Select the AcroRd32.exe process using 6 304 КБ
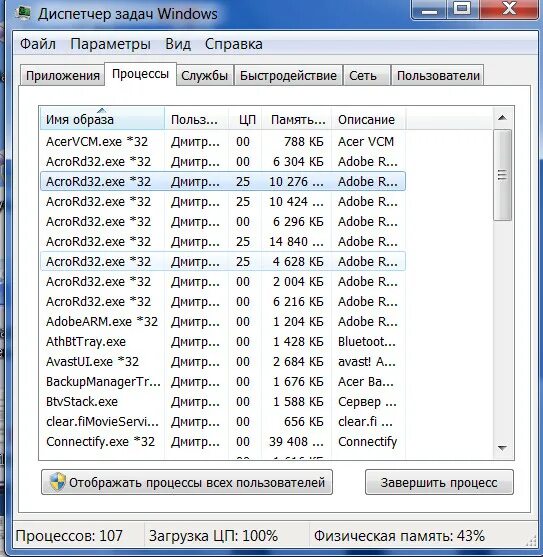Image resolution: width=543 pixels, height=557 pixels. (x=223, y=162)
